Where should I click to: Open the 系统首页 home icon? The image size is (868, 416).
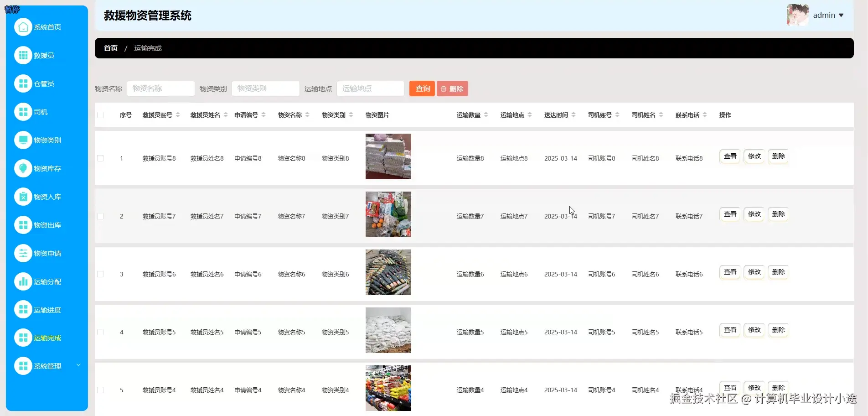click(23, 27)
